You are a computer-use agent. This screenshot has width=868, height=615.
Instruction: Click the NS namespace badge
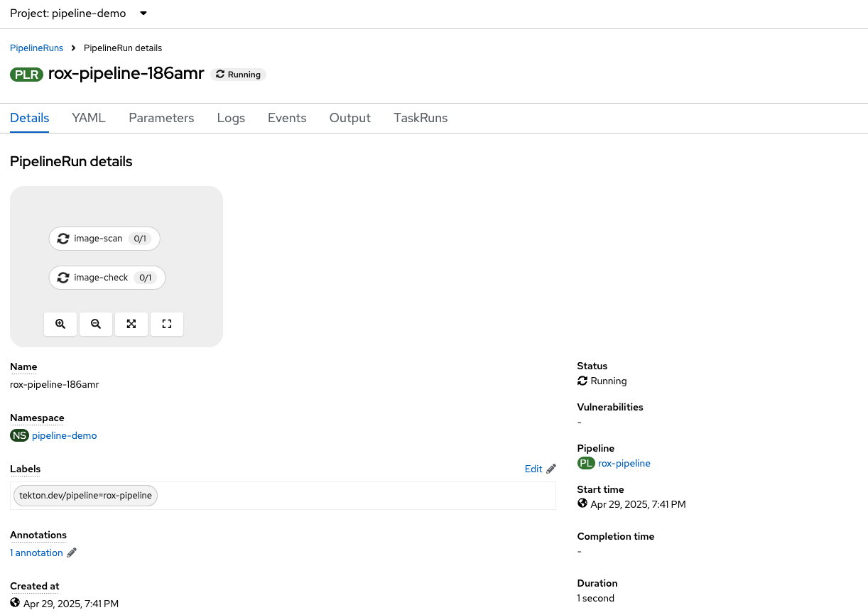19,435
